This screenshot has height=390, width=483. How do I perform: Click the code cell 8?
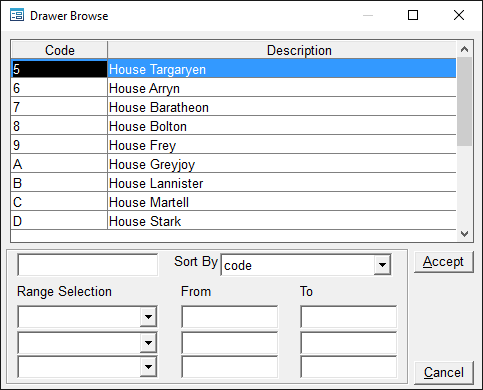coord(59,126)
